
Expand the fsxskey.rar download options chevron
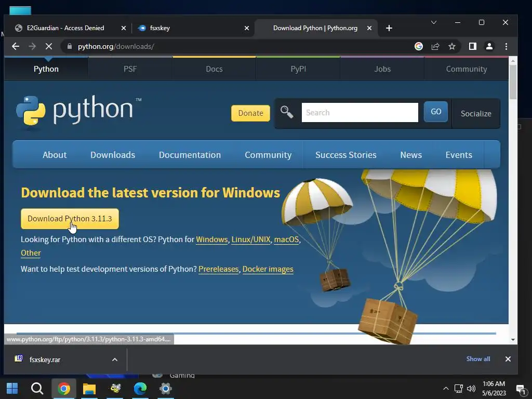(x=115, y=360)
